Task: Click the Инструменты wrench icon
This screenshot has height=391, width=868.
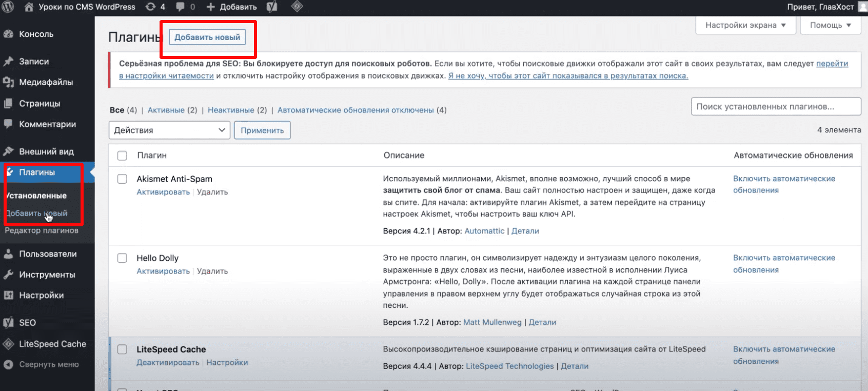Action: tap(8, 275)
